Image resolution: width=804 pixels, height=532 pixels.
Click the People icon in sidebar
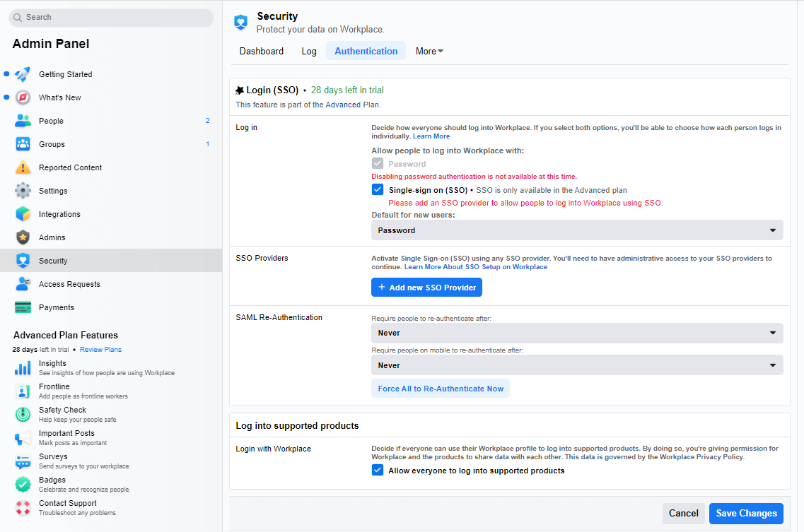[x=23, y=121]
